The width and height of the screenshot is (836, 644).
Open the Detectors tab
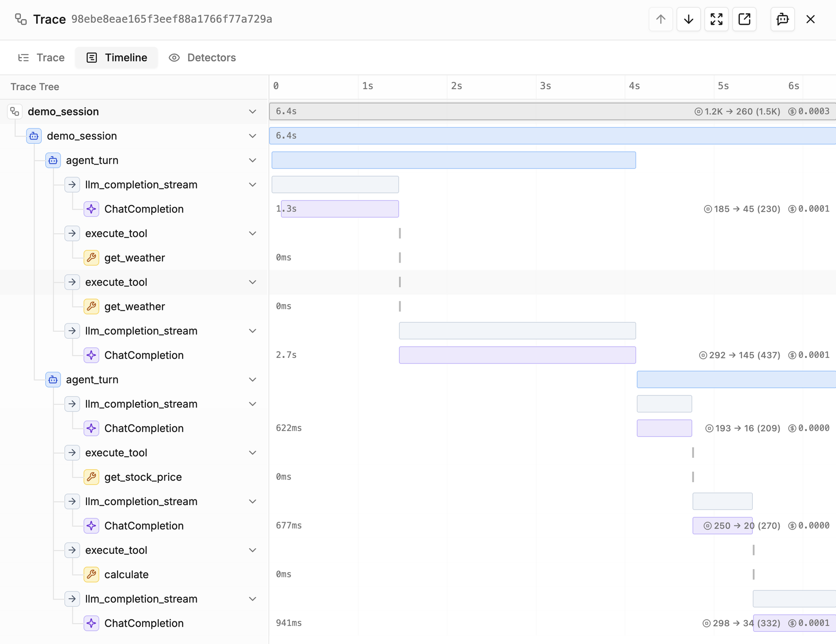(202, 57)
